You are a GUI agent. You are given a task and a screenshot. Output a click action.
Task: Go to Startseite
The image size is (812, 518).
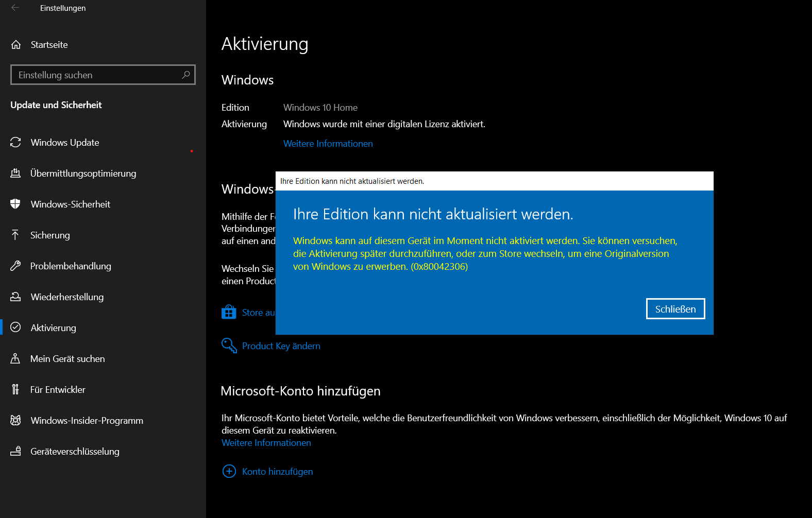coord(103,45)
